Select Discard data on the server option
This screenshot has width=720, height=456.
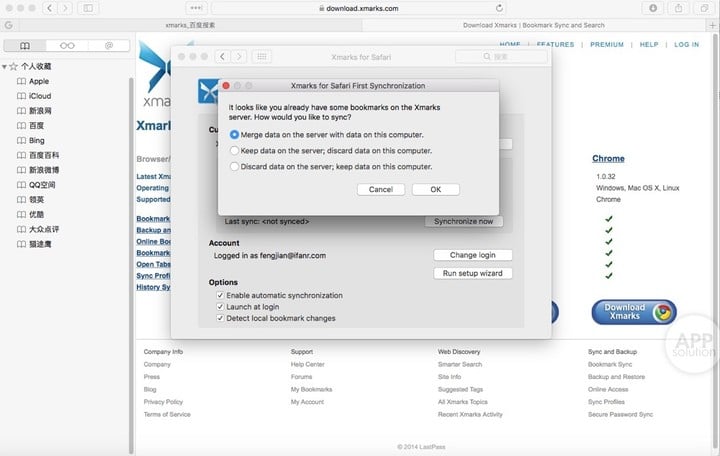(234, 166)
